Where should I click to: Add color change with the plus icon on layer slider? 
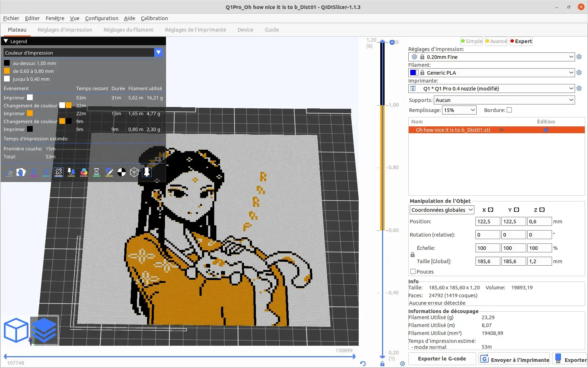(x=392, y=42)
